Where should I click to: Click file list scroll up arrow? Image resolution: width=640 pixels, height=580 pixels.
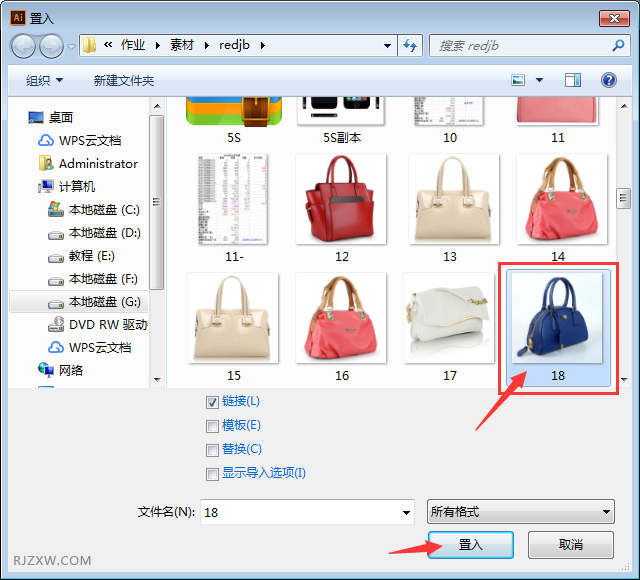click(624, 106)
